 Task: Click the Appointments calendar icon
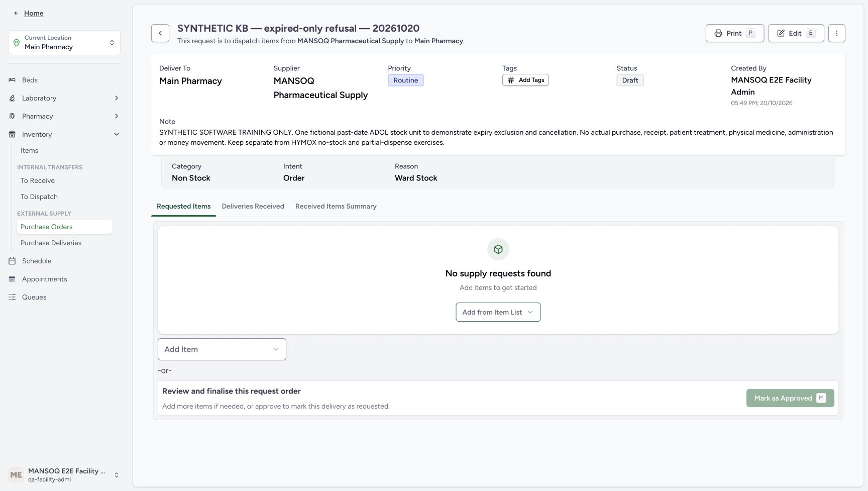click(12, 279)
